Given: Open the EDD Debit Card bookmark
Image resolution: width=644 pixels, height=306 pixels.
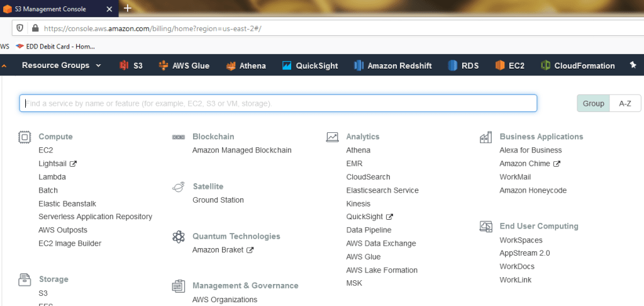Looking at the screenshot, I should (x=55, y=46).
